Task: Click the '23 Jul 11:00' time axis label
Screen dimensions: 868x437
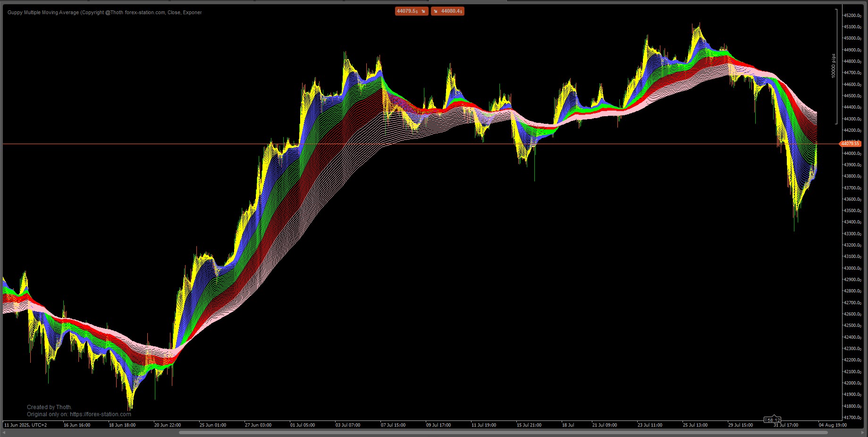Action: coord(650,425)
